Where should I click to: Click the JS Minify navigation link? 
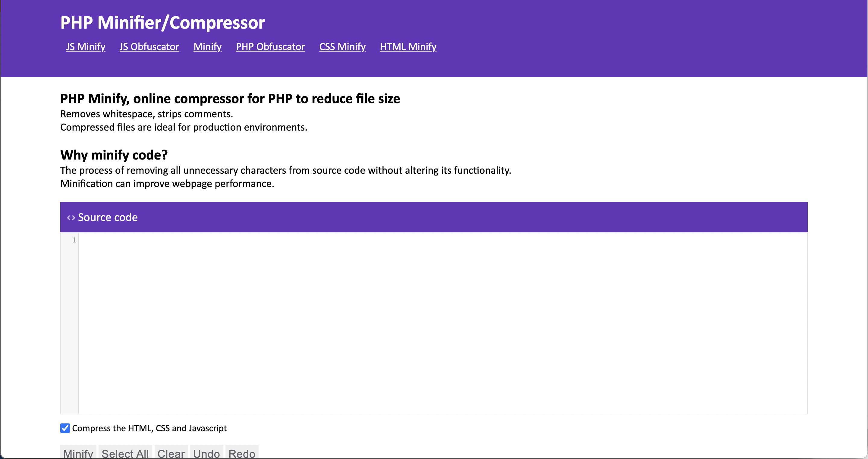tap(85, 47)
